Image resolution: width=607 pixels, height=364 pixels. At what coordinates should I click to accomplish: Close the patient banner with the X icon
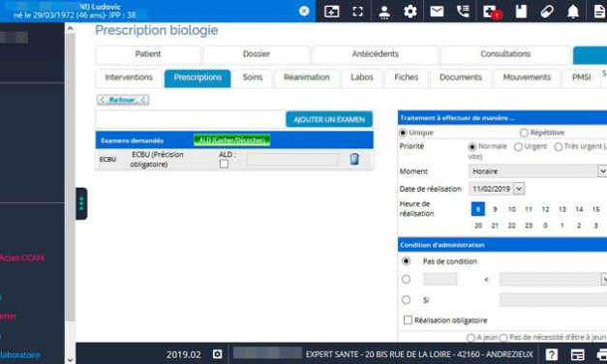[304, 11]
